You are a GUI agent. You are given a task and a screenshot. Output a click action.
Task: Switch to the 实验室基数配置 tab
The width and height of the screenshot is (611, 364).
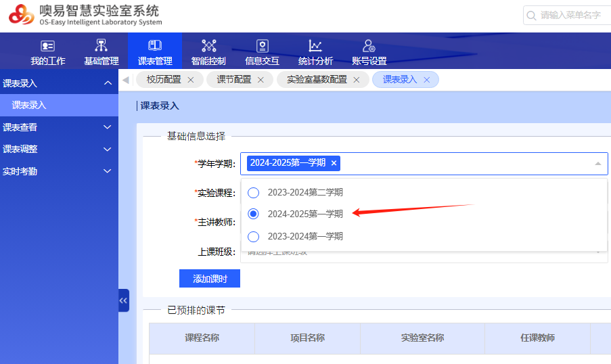click(x=317, y=80)
